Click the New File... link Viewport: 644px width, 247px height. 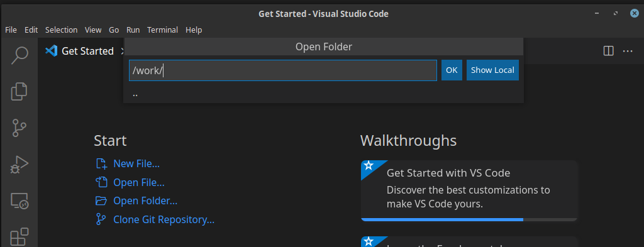point(136,163)
